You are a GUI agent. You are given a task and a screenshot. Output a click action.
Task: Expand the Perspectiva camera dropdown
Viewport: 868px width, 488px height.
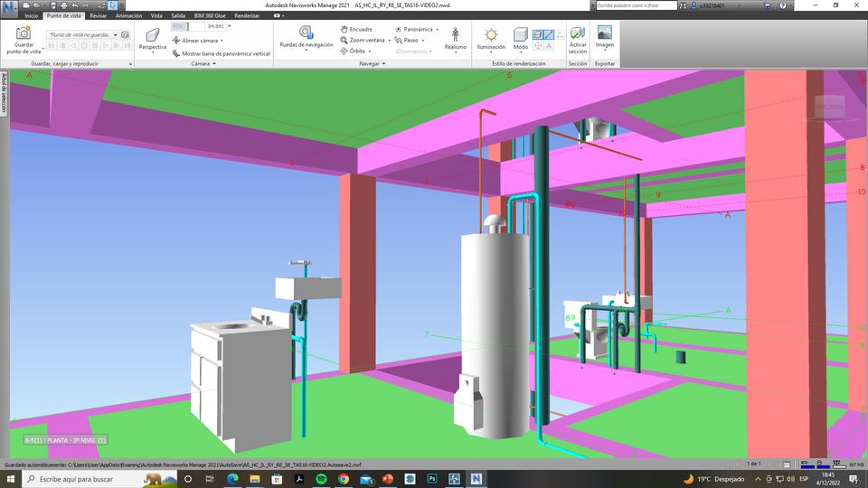[x=152, y=52]
